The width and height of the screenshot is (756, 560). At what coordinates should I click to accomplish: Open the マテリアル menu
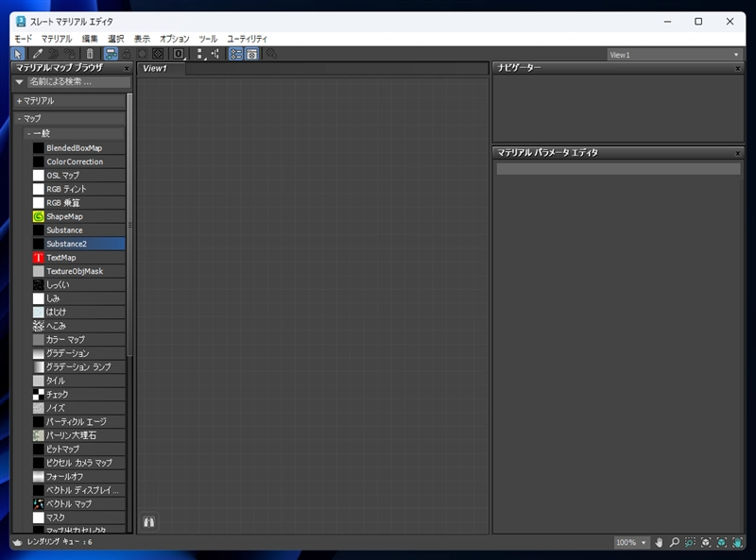click(57, 39)
